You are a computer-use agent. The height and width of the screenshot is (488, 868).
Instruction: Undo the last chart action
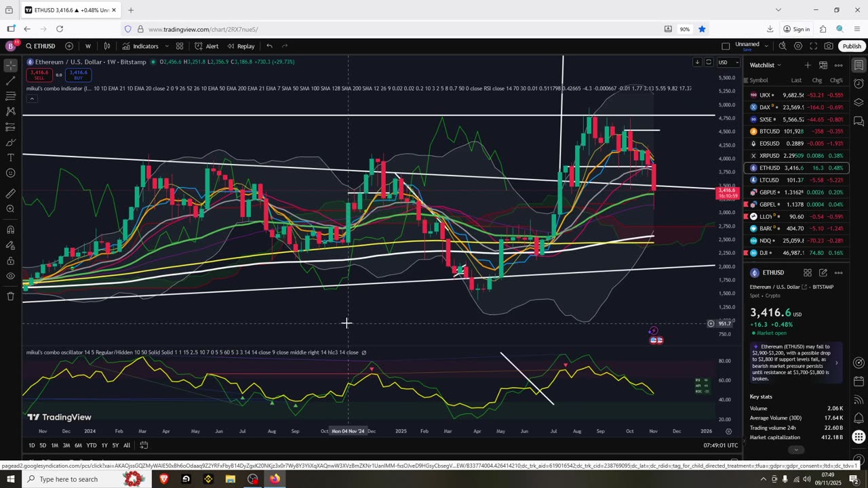(269, 46)
